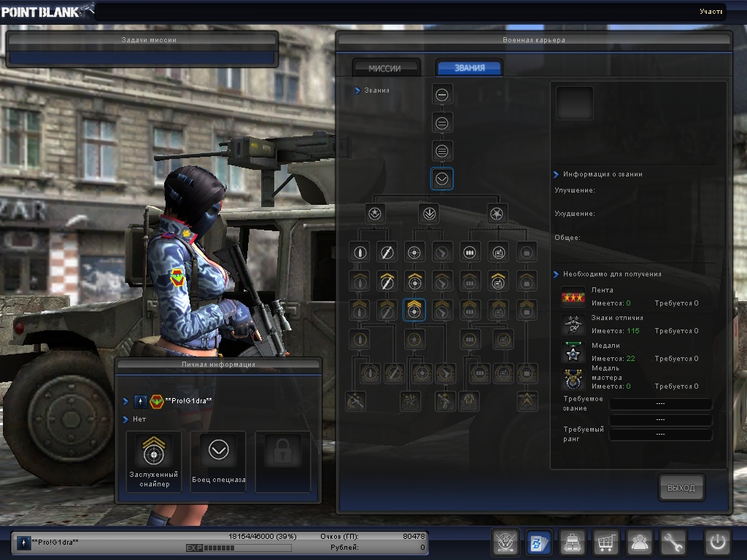Select the radio rank with single chevron

[498, 281]
